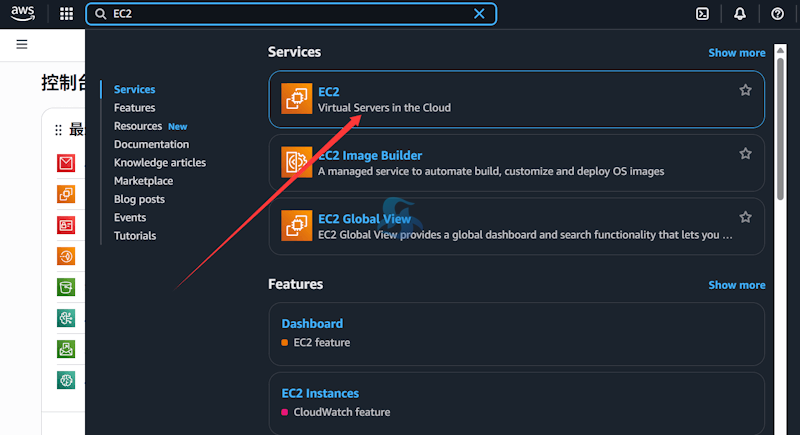Open the EC2 Instances feature link

pyautogui.click(x=320, y=393)
